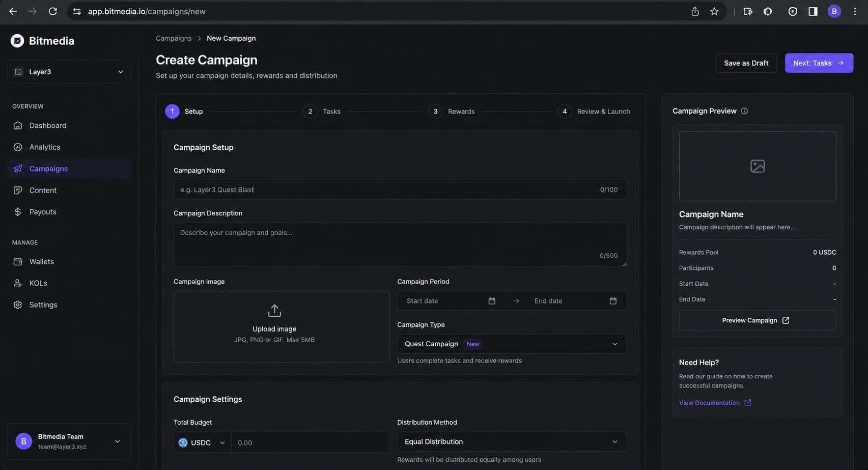Click the '0 USDC' Rewards Pool value
Viewport: 868px width, 470px height.
(824, 252)
